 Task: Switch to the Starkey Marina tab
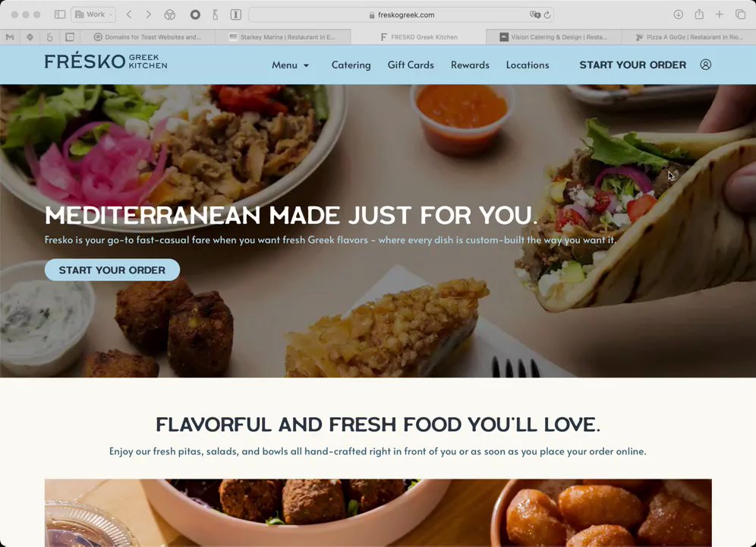point(283,36)
